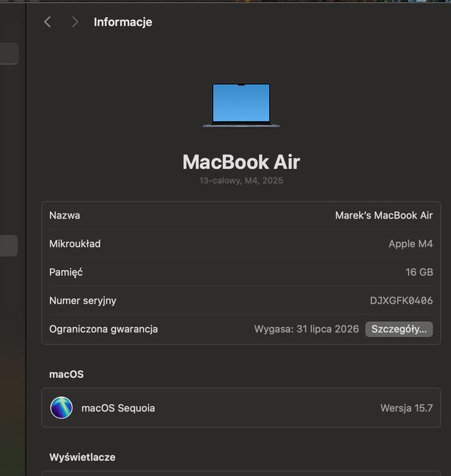Image resolution: width=451 pixels, height=476 pixels.
Task: Click the macOS section heading
Action: pyautogui.click(x=66, y=375)
